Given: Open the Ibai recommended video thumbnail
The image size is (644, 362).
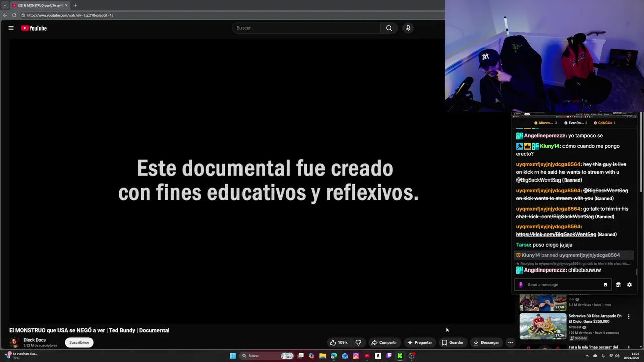Looking at the screenshot, I should pyautogui.click(x=543, y=303).
